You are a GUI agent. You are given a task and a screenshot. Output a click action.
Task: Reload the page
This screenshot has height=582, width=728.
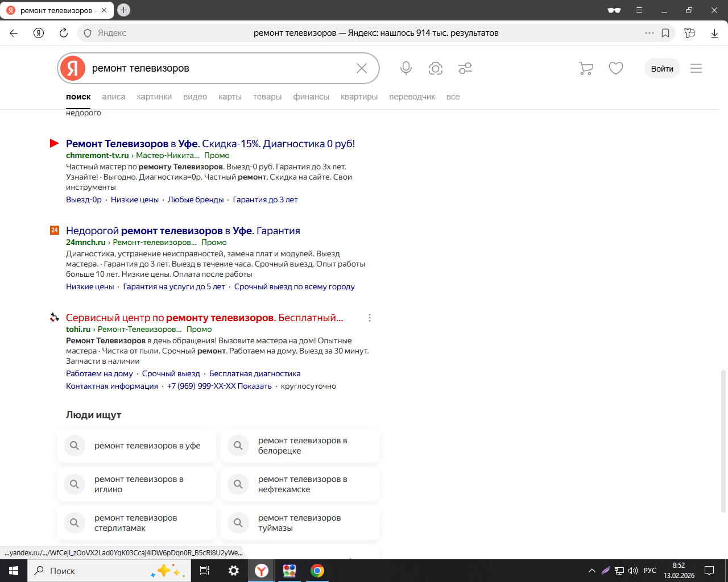pyautogui.click(x=64, y=33)
